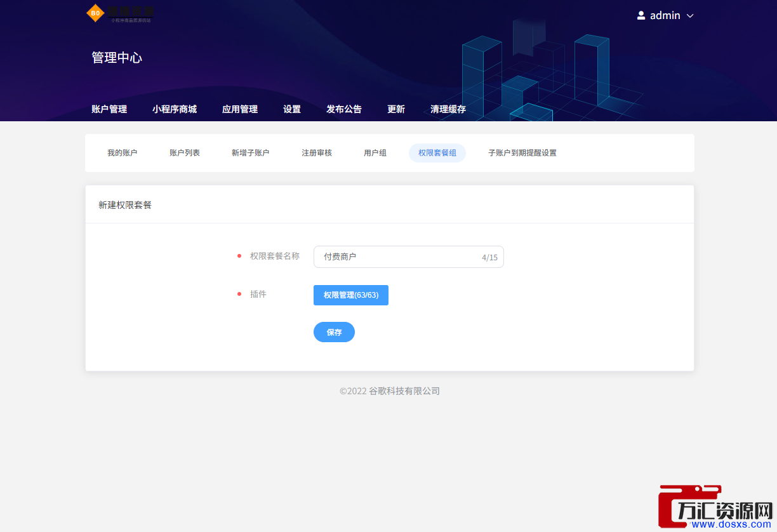Expand the admin dropdown arrow
The image size is (777, 532).
tap(690, 16)
